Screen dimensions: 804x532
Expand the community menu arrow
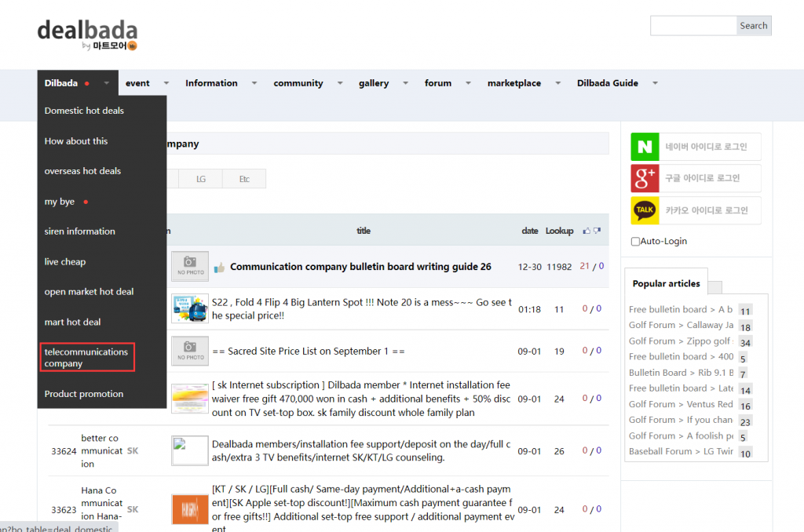coord(339,83)
